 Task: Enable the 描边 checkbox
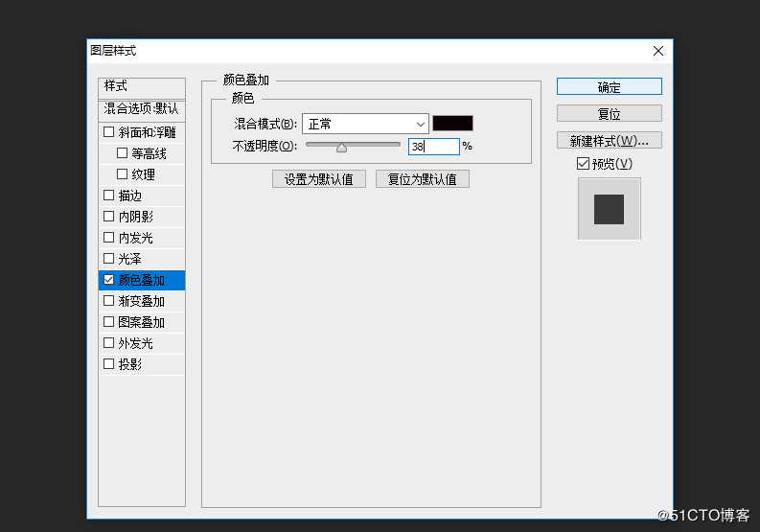tap(109, 195)
